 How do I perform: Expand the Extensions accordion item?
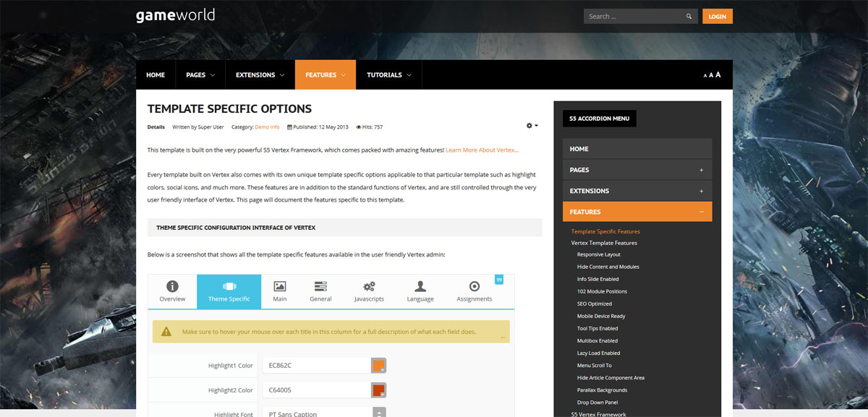(701, 191)
